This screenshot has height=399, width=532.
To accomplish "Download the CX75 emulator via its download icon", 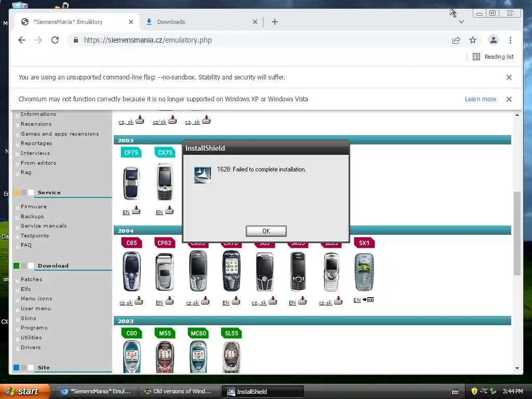I will click(169, 210).
